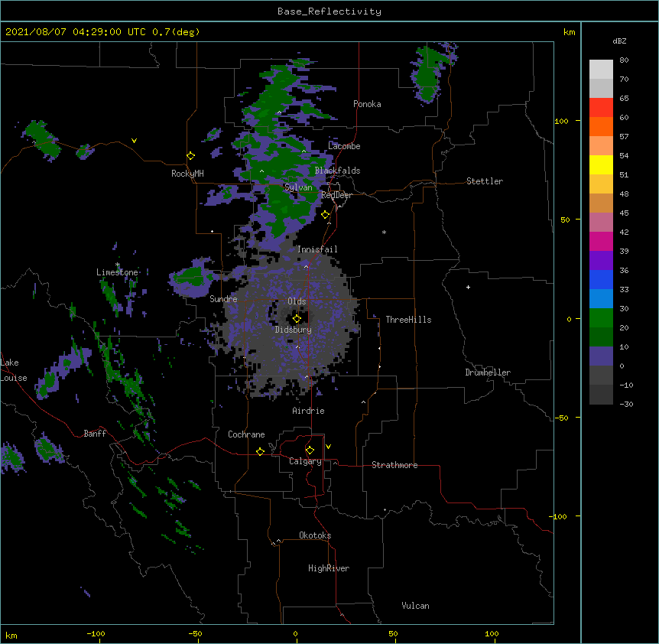The image size is (659, 644).
Task: Click the Sundre city label
Action: click(x=223, y=299)
